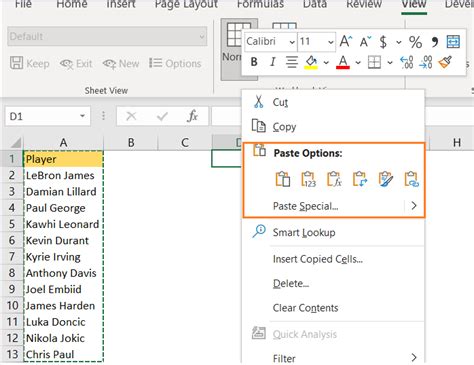
Task: Increase font size large A
Action: [x=346, y=42]
